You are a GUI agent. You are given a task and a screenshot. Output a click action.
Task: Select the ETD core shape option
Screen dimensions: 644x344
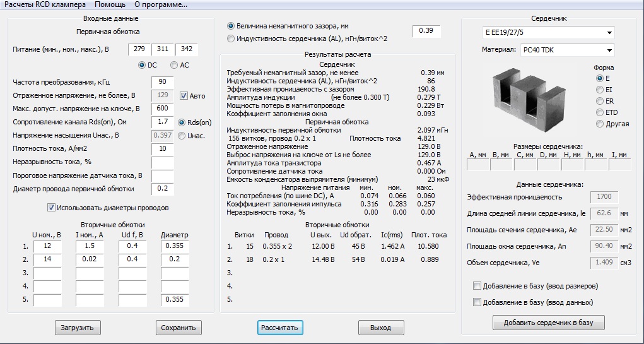point(599,112)
